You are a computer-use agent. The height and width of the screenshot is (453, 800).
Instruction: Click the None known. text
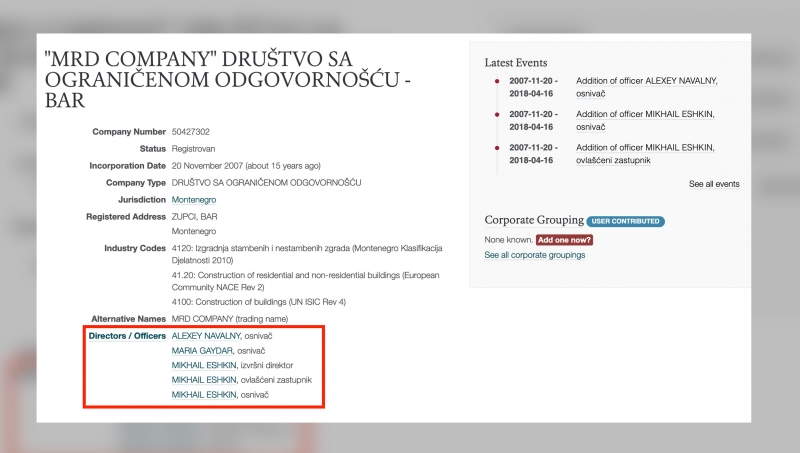[509, 240]
